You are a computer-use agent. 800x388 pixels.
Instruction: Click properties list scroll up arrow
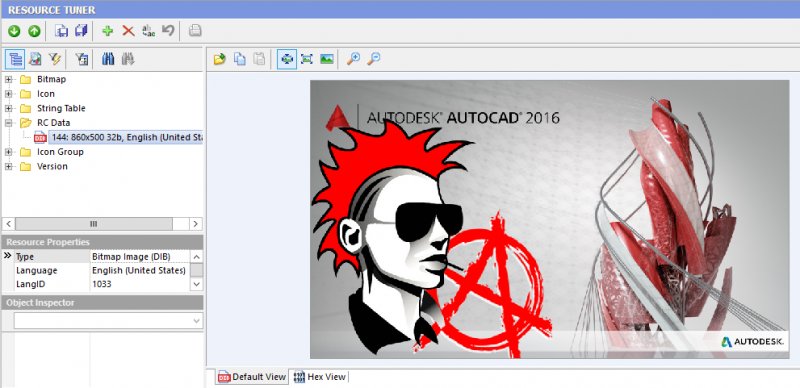point(196,256)
